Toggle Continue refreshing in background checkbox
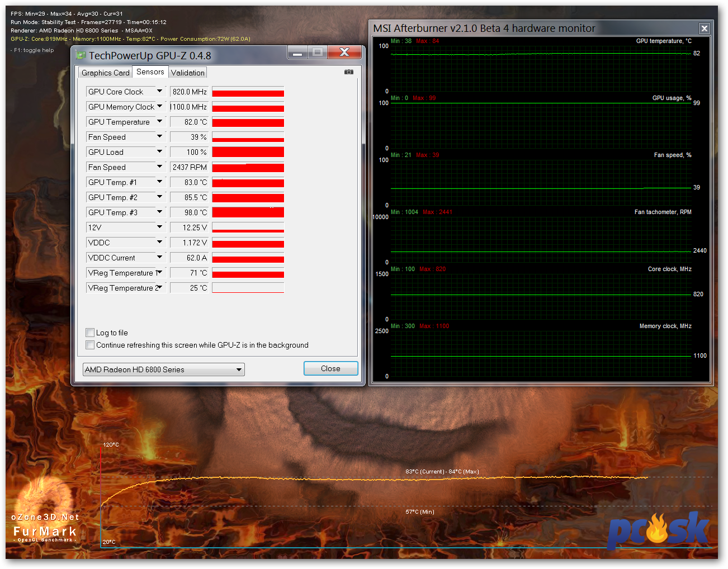This screenshot has width=728, height=569. coord(90,345)
